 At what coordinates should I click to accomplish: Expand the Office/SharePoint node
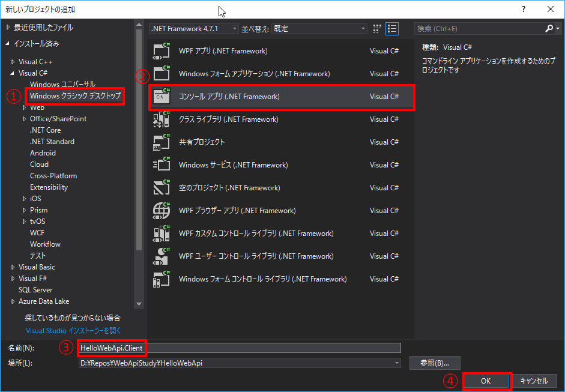[x=25, y=119]
